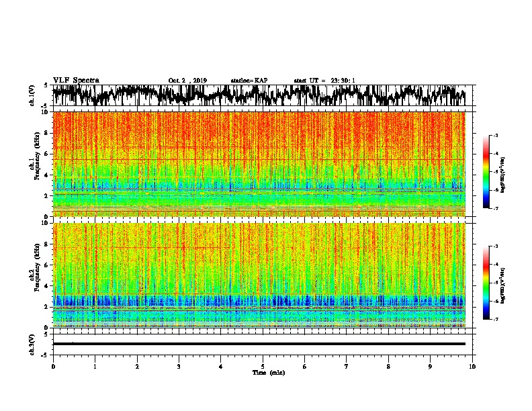Click the ch.2 color bar PSD unit label
The width and height of the screenshot is (532, 411).
tap(502, 285)
